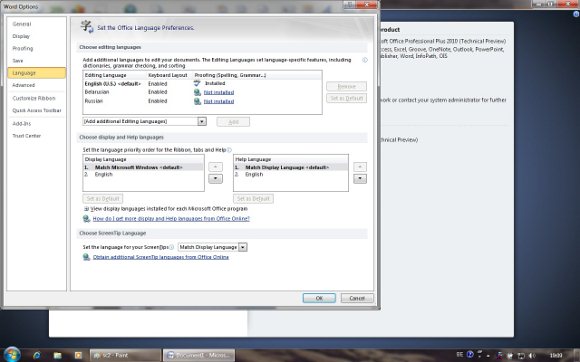580x362 pixels.
Task: Switch to Paint window on taskbar
Action: [125, 355]
